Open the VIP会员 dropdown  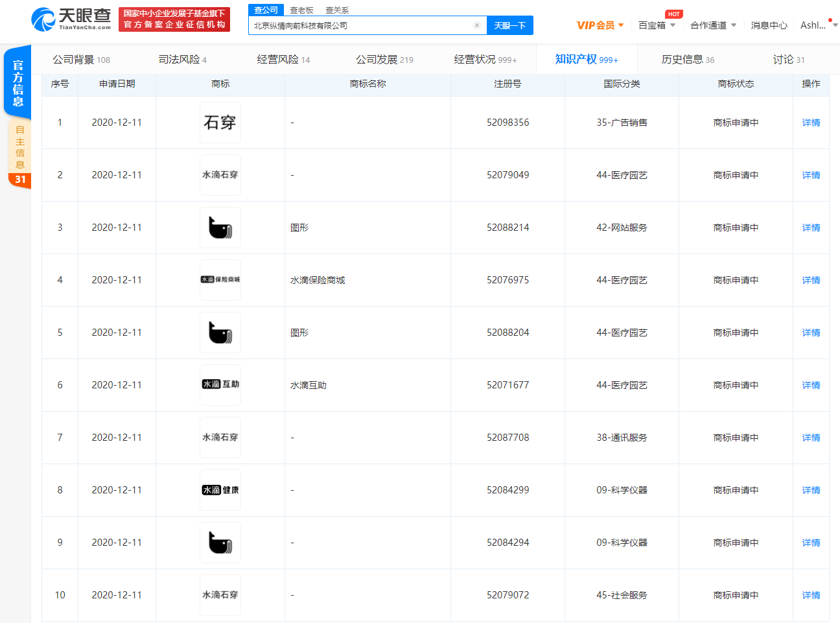(x=600, y=25)
